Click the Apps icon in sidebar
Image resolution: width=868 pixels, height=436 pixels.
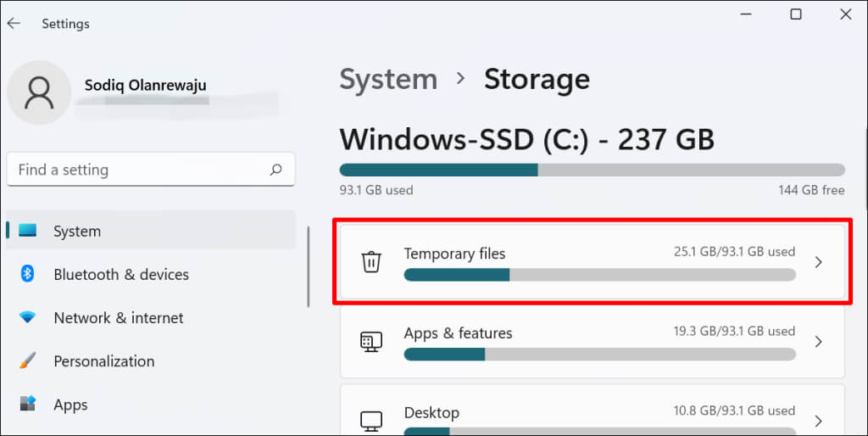[x=28, y=405]
